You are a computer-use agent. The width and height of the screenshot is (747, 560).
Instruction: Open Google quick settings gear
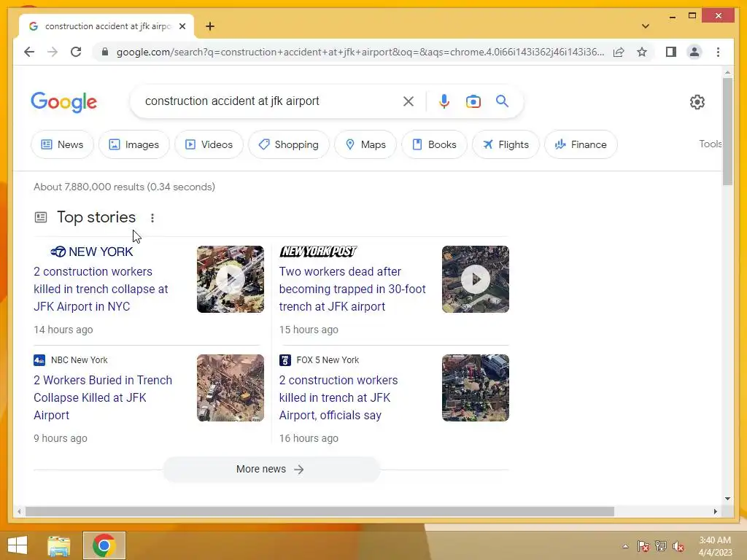[x=697, y=102]
